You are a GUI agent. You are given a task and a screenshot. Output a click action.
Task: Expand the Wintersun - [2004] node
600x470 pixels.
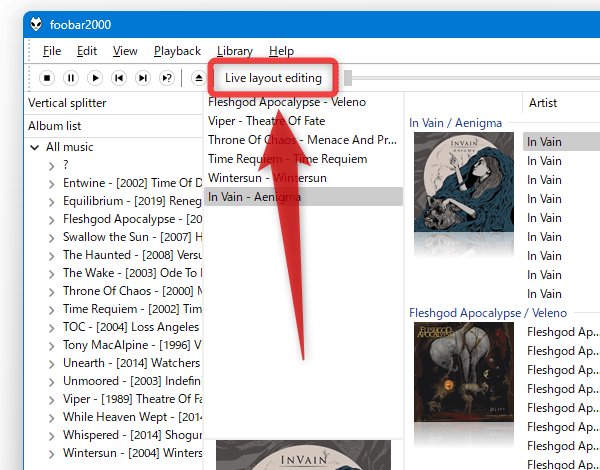tap(51, 454)
